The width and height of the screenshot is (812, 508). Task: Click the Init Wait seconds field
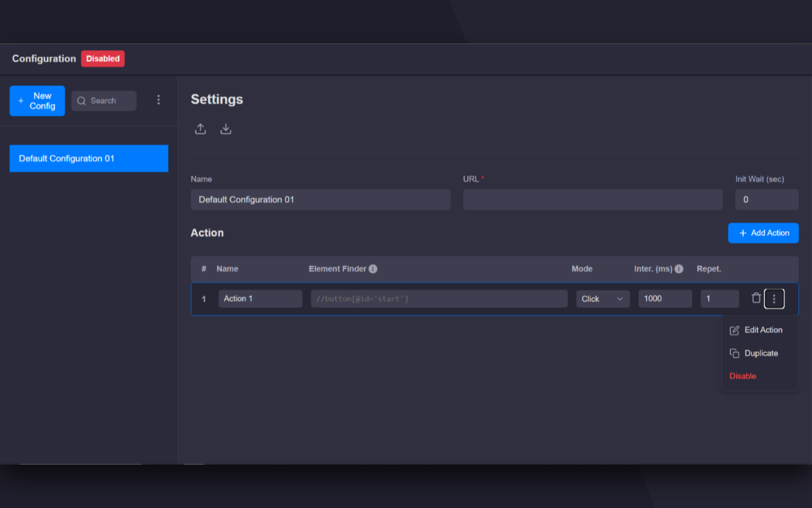[766, 199]
